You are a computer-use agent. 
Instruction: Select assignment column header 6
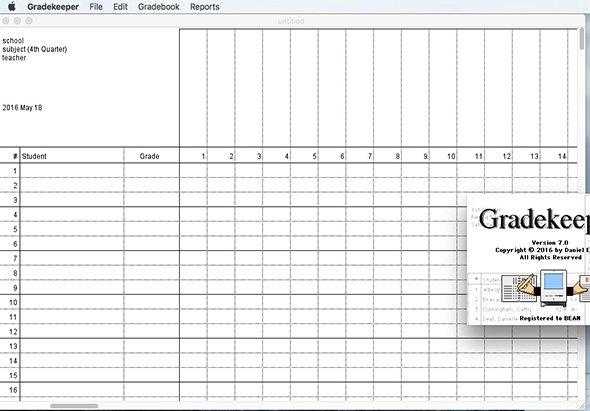[x=332, y=156]
